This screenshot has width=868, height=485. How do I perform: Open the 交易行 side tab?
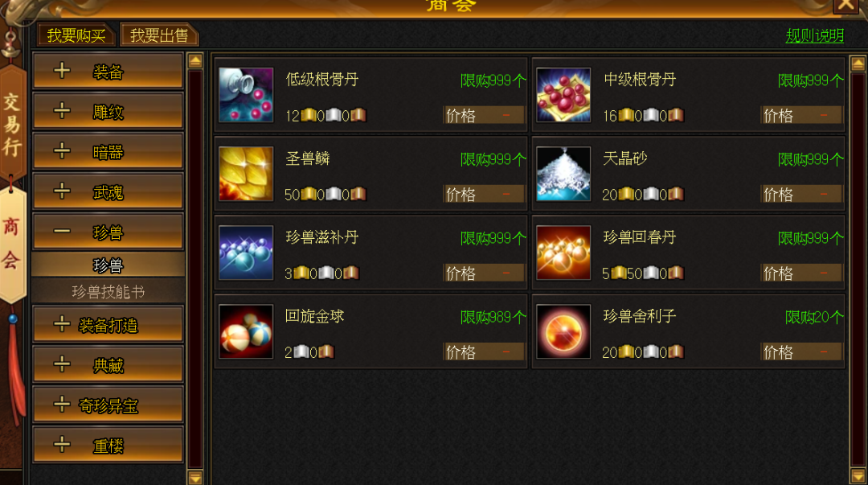coord(12,125)
